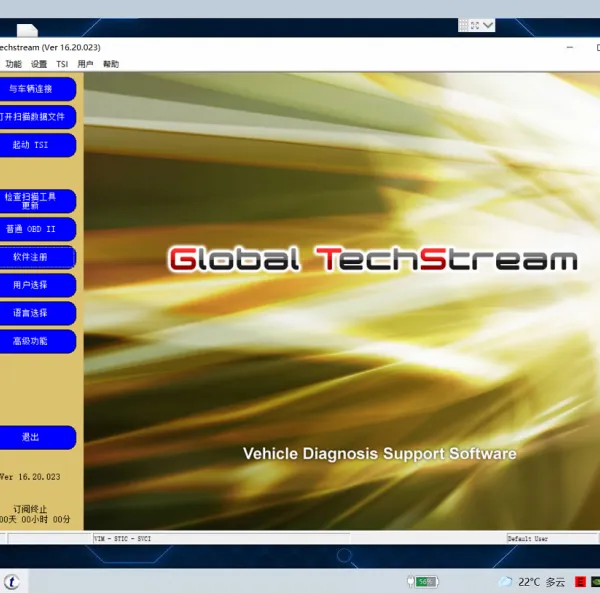This screenshot has width=600, height=593.
Task: Open scan data file button 打开扫描数据文件
Action: tap(37, 117)
